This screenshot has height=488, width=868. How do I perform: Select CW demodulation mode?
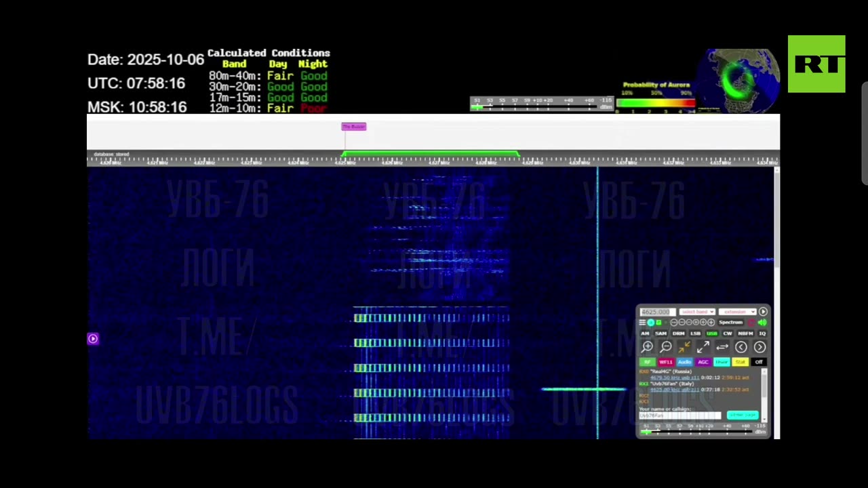click(x=728, y=333)
